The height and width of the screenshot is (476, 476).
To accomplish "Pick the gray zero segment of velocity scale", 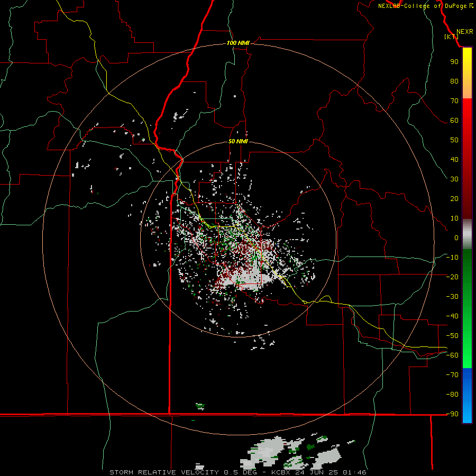I will click(467, 234).
